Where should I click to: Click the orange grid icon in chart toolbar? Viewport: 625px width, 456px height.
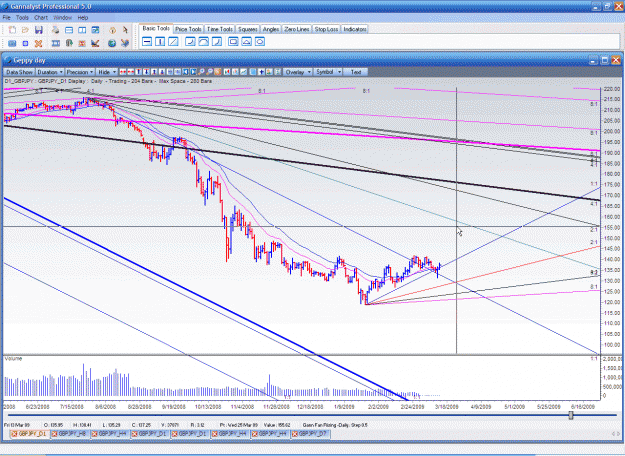click(x=218, y=72)
